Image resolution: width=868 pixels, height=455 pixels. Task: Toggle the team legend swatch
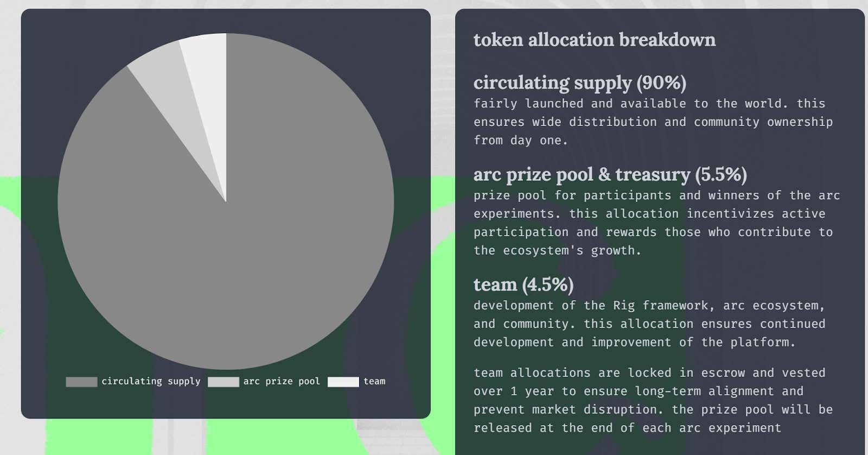[x=343, y=382]
